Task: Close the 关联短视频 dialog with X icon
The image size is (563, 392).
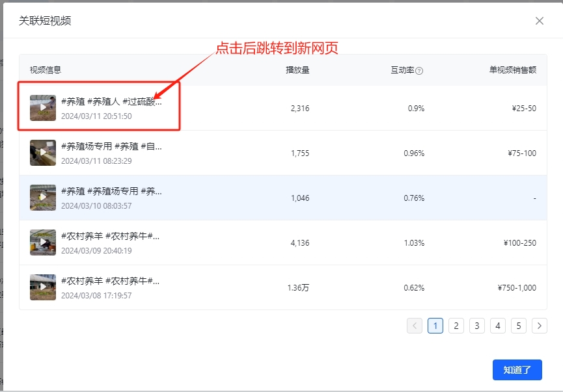Action: tap(539, 21)
